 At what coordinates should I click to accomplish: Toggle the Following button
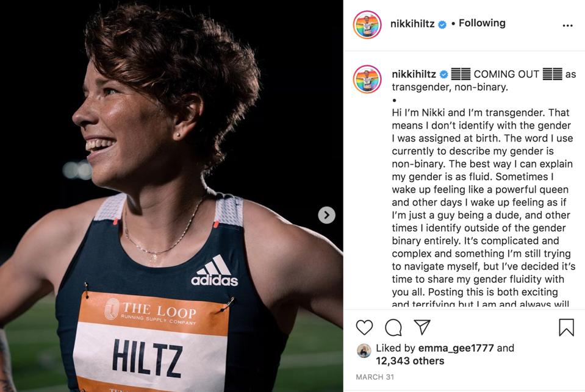click(482, 23)
